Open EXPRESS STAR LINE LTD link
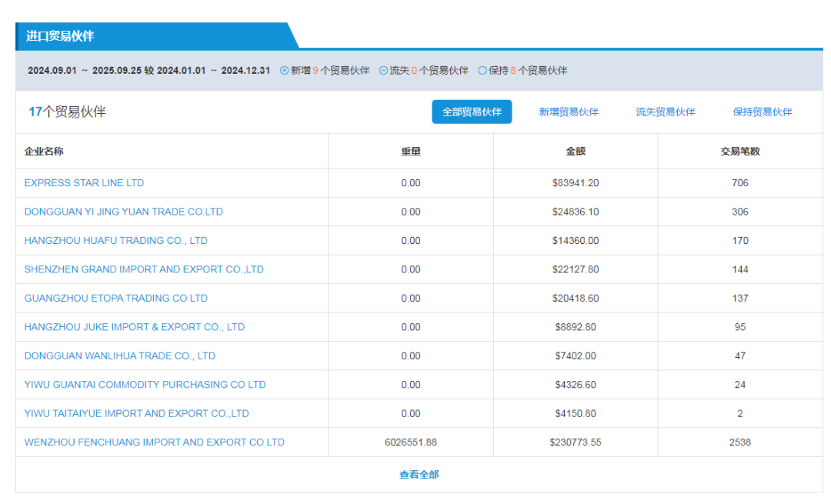Screen dimensions: 831x504 [84, 183]
